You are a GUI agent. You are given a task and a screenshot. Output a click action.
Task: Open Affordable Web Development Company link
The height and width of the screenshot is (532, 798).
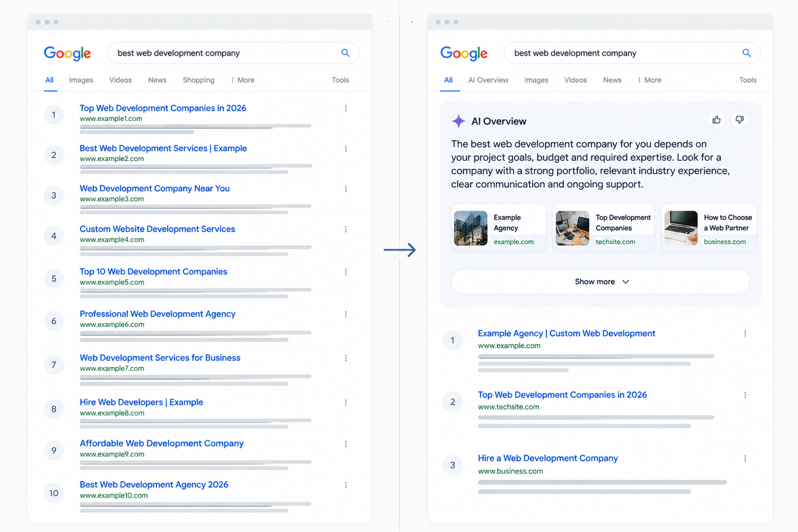point(161,444)
